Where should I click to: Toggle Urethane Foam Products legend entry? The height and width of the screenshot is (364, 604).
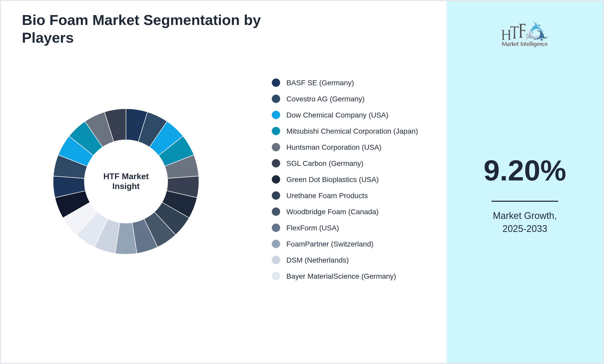click(327, 196)
